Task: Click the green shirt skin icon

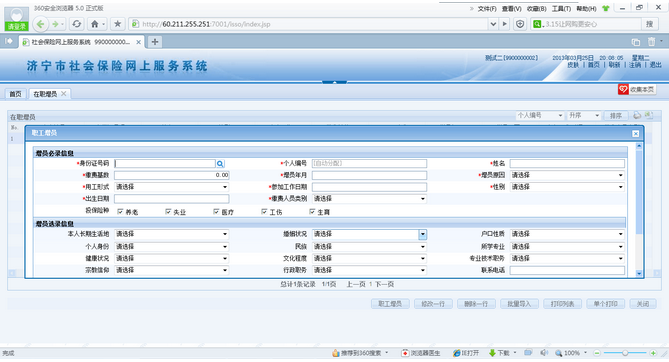Action: 605,8
